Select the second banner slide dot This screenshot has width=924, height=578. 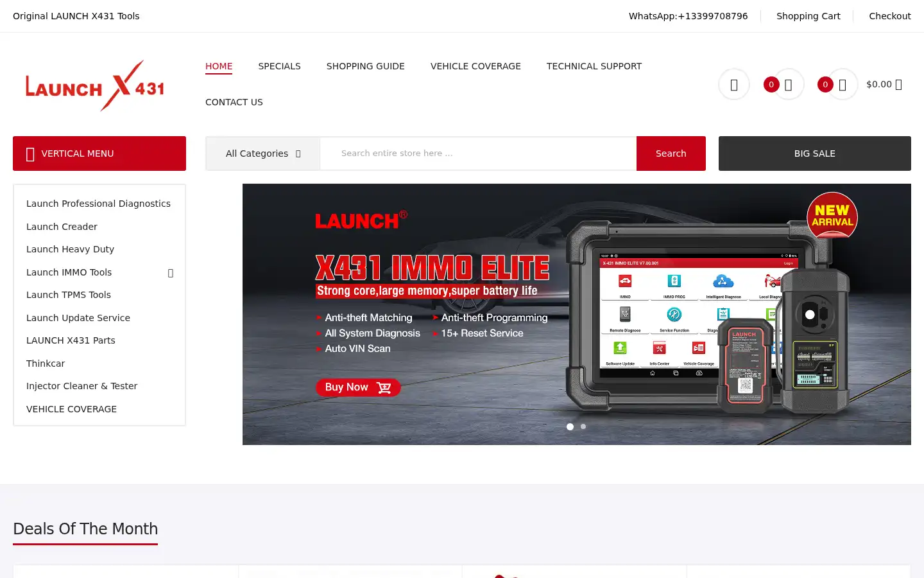[x=583, y=426]
